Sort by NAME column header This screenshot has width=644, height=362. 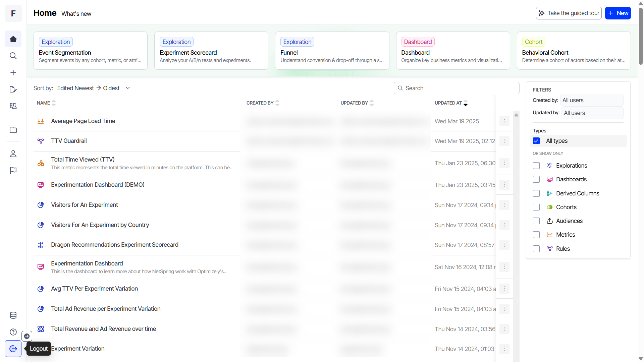pyautogui.click(x=46, y=103)
